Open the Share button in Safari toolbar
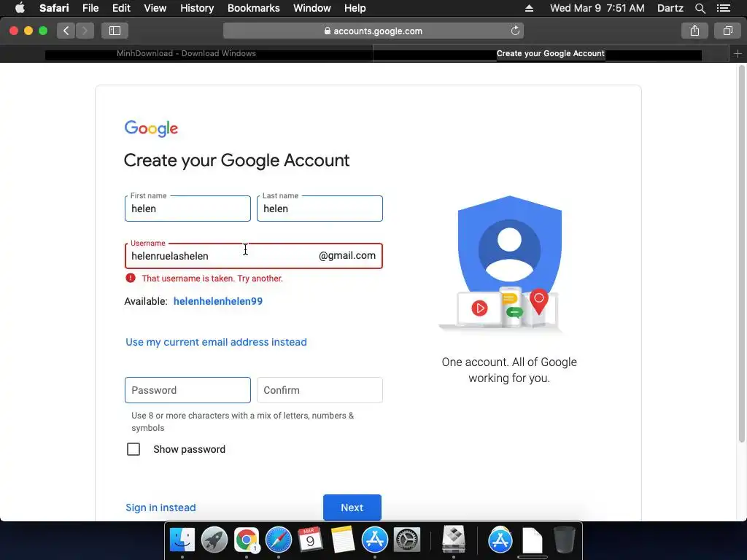Image resolution: width=747 pixels, height=560 pixels. [x=694, y=31]
